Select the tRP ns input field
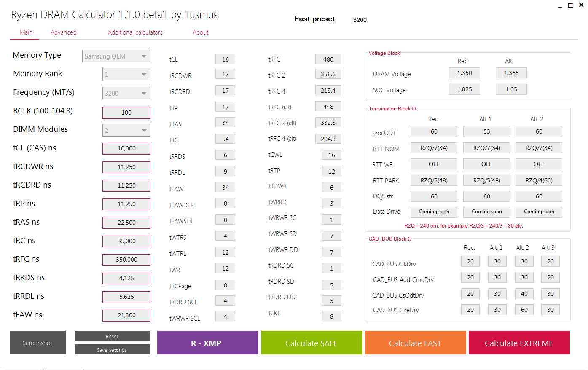 tap(126, 204)
